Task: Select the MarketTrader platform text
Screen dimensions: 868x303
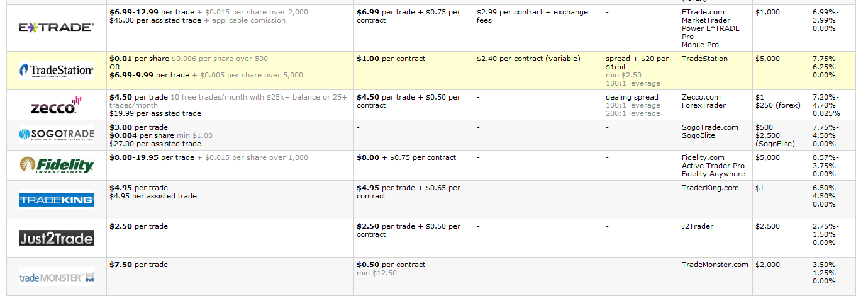Action: pos(707,20)
